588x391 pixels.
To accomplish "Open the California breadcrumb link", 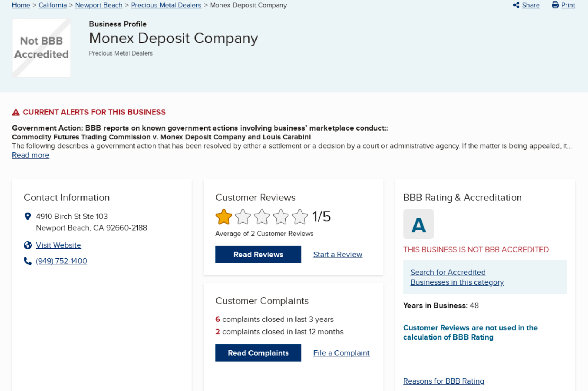I will point(53,5).
